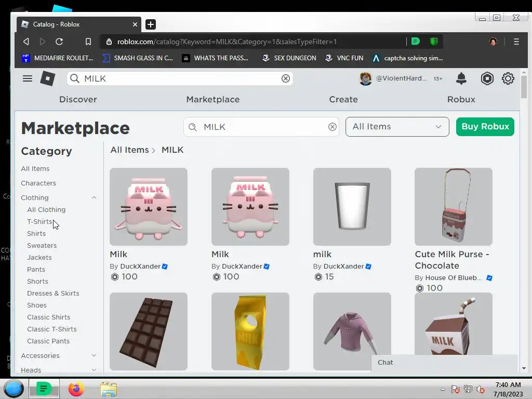532x399 pixels.
Task: Go back with the browser back arrow
Action: click(x=26, y=42)
